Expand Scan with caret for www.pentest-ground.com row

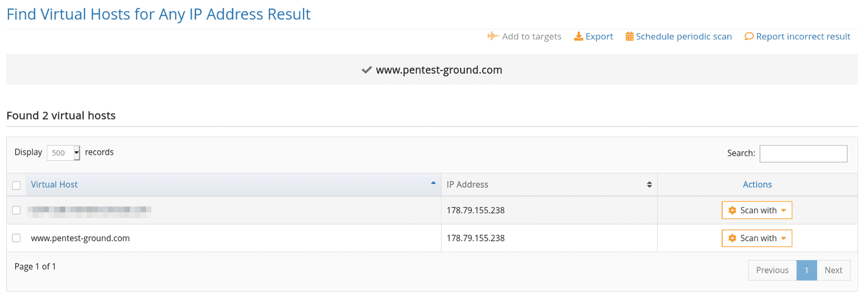[783, 238]
